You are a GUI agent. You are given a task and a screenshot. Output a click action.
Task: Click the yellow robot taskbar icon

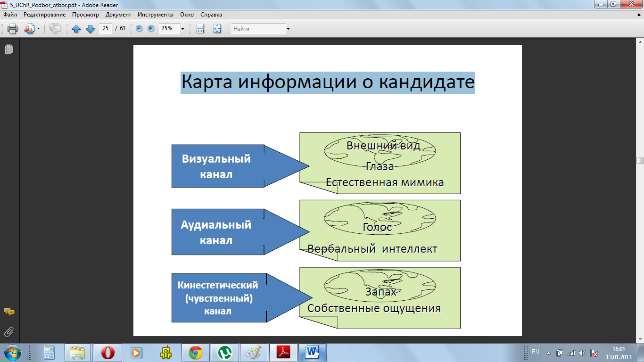pyautogui.click(x=165, y=352)
